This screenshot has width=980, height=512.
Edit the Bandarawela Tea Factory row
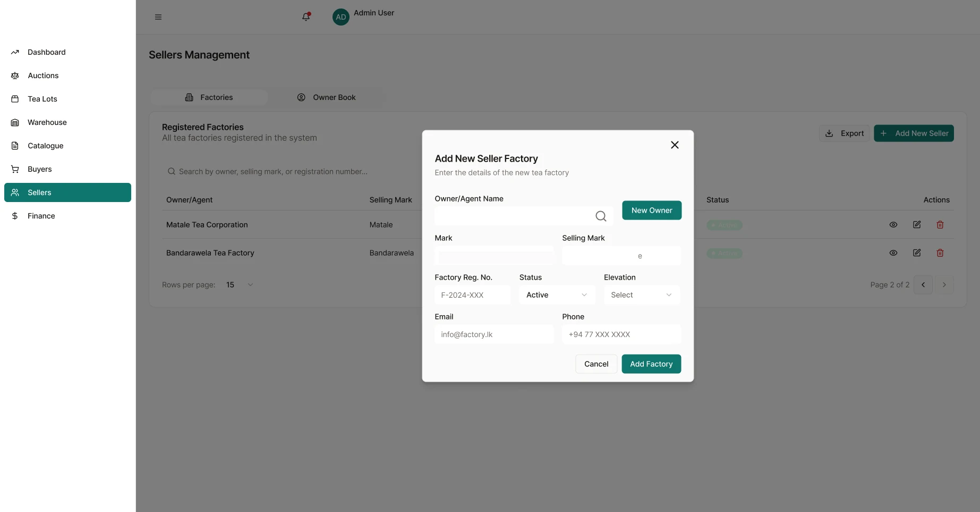(917, 253)
